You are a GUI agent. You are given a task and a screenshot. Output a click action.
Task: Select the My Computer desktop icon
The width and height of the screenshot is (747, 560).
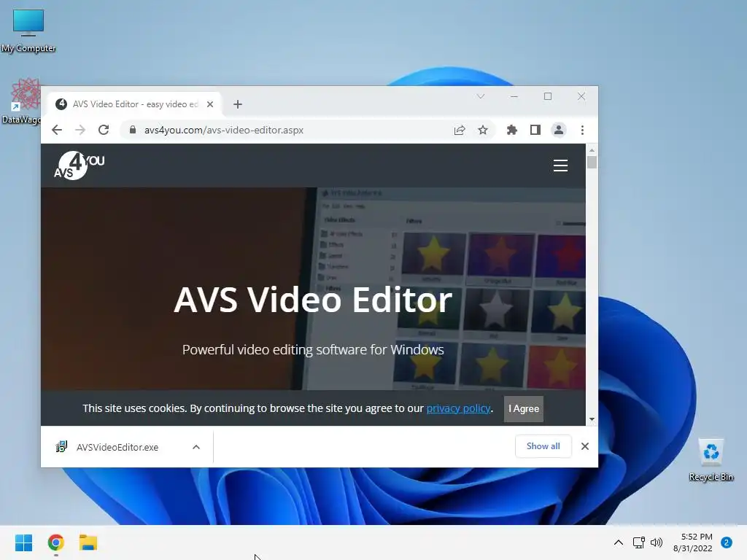coord(28,31)
